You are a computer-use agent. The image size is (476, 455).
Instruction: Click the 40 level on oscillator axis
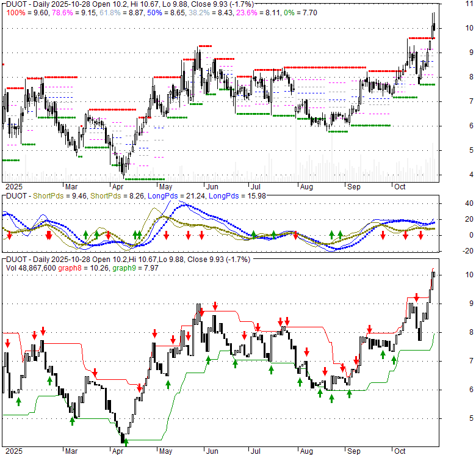469,203
